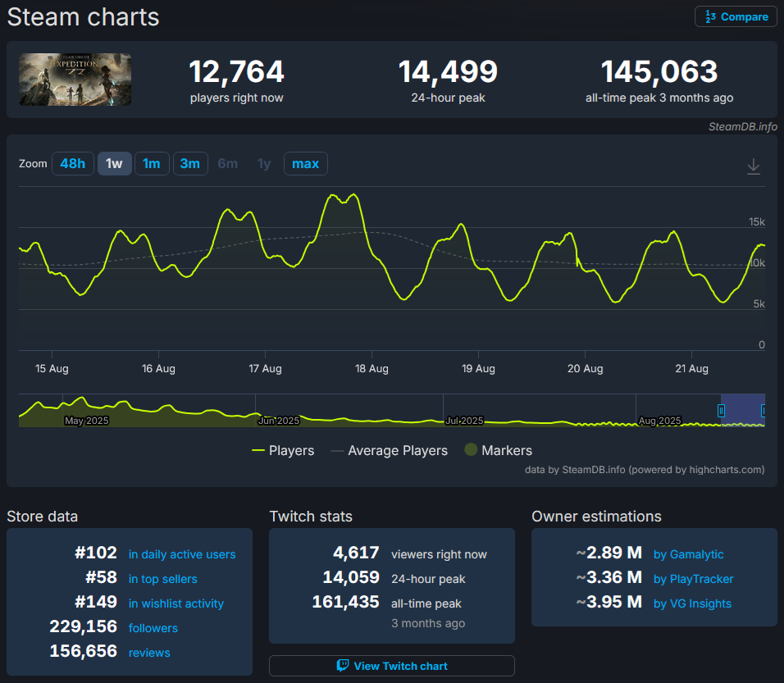The image size is (784, 683).
Task: Open owner estimate by Gamalytic
Action: point(688,554)
